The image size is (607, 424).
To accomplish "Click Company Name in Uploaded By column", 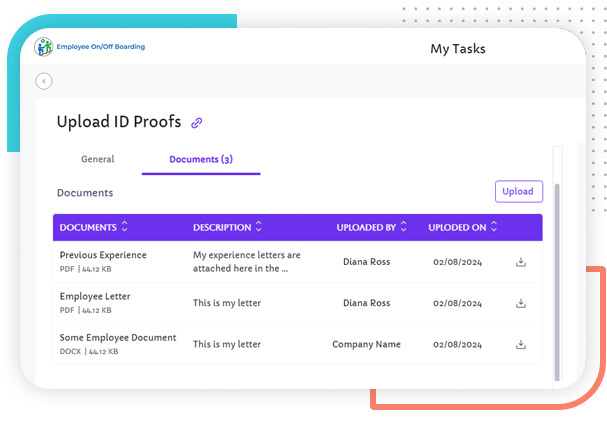I will coord(366,344).
